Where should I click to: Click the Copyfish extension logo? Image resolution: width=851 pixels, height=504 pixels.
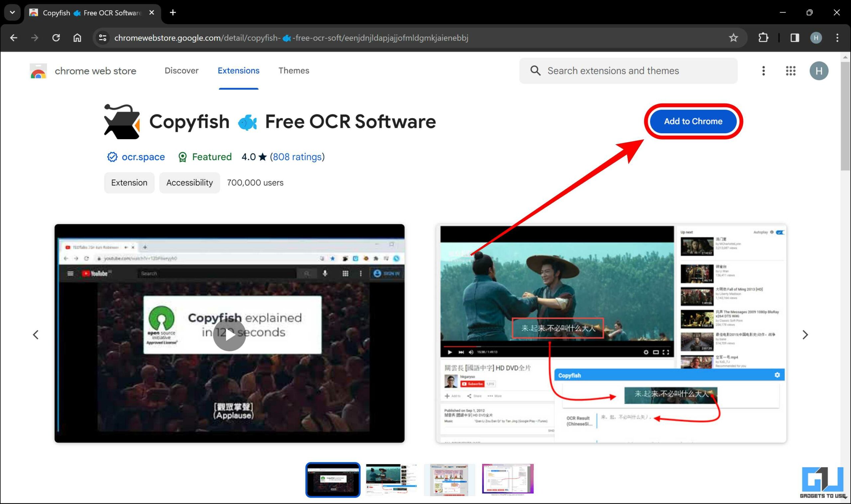point(122,122)
